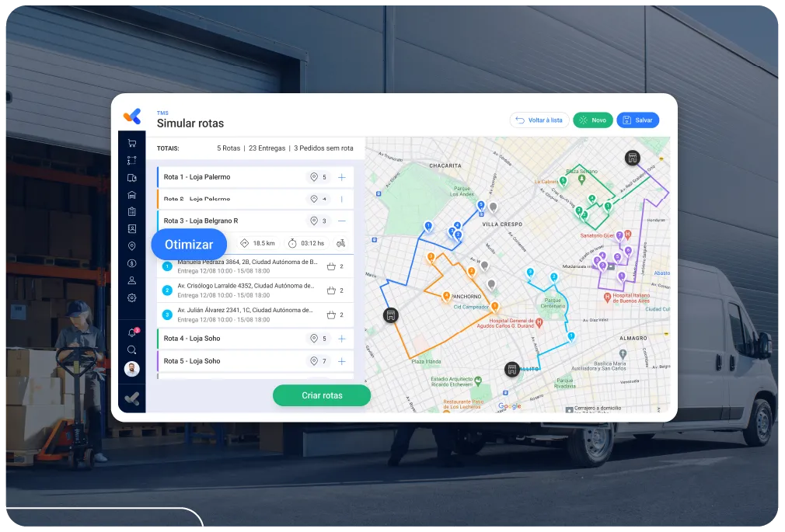This screenshot has width=785, height=532.
Task: Open the settings gear icon
Action: pyautogui.click(x=131, y=297)
